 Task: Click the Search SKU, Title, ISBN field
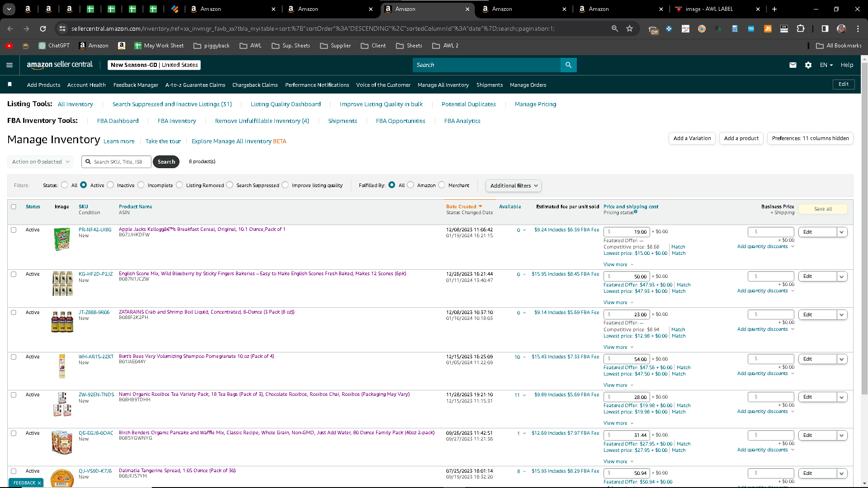[x=117, y=162]
